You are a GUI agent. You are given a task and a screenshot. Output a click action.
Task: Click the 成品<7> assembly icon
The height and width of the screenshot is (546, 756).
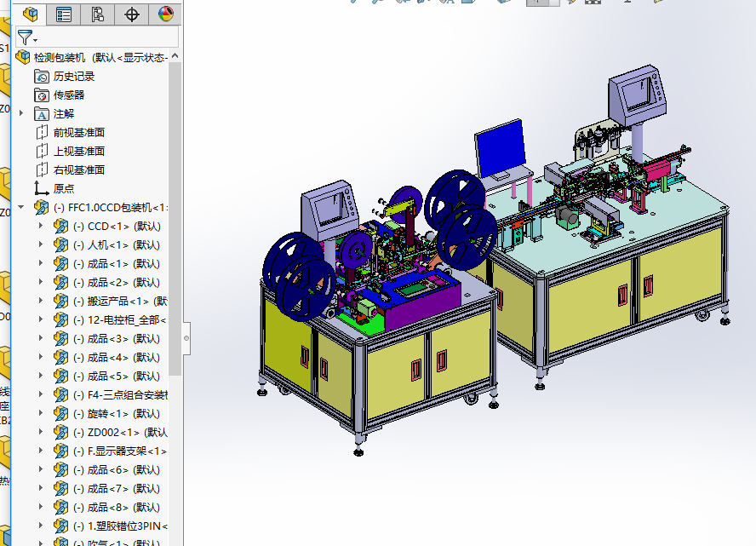(x=60, y=489)
